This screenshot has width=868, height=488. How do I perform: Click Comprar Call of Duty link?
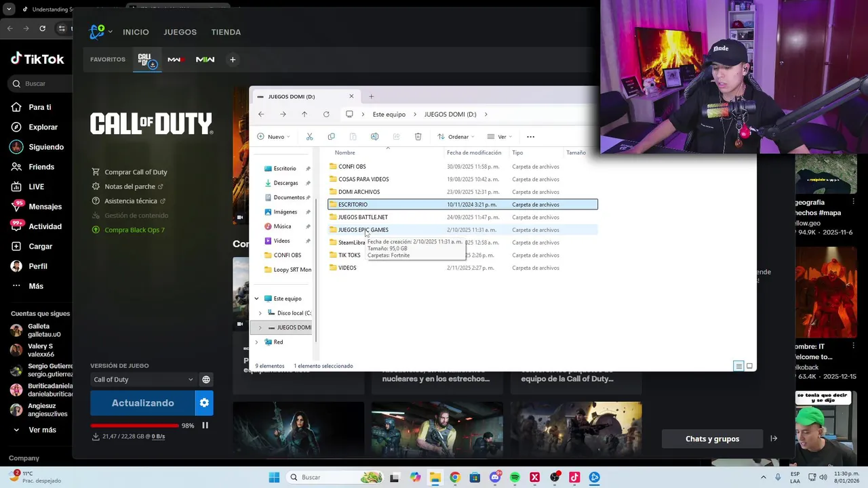click(130, 172)
